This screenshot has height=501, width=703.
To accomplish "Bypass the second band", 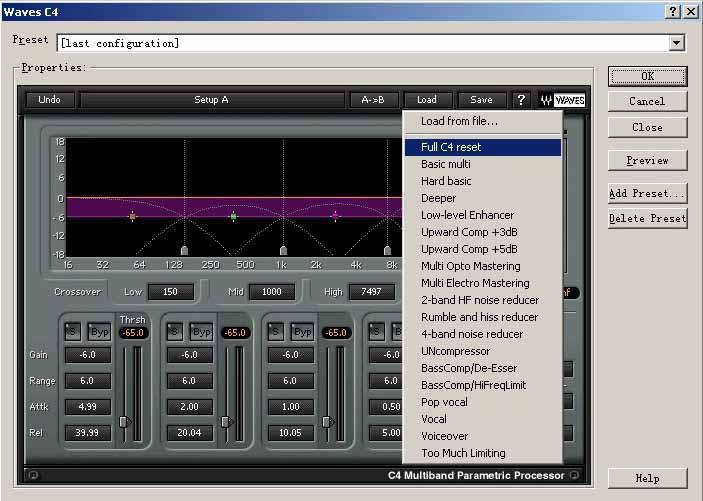I will [201, 332].
